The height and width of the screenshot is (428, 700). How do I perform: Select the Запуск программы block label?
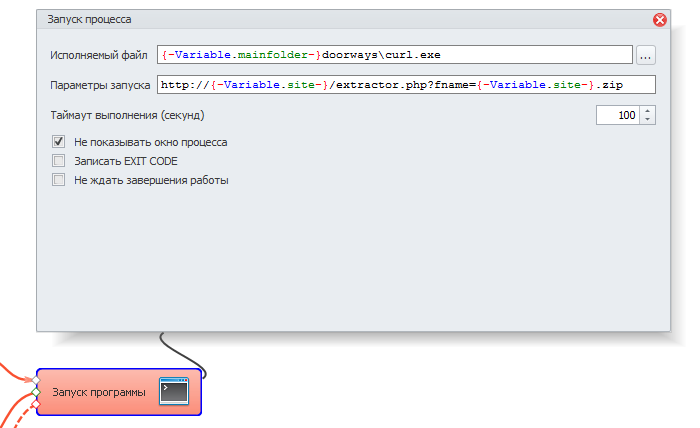point(99,392)
